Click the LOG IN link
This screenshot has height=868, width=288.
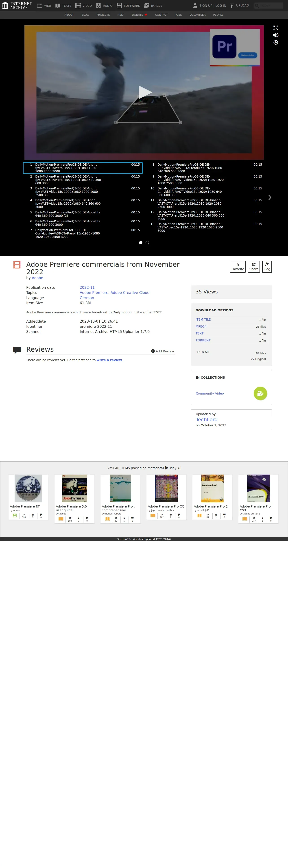(x=220, y=6)
